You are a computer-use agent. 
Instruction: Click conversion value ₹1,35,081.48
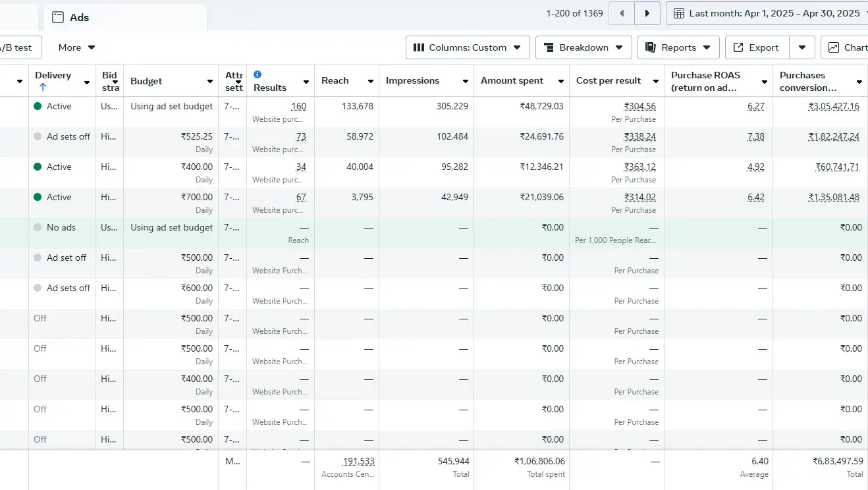click(x=834, y=197)
